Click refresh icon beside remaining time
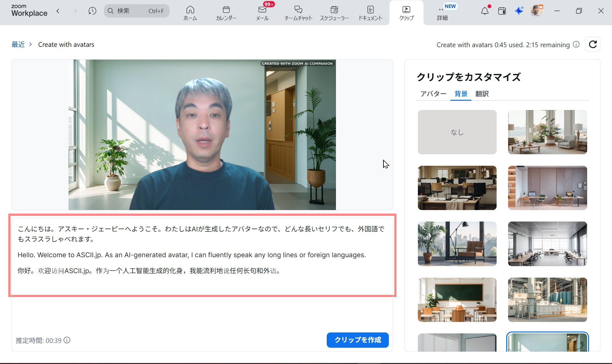 pos(593,44)
